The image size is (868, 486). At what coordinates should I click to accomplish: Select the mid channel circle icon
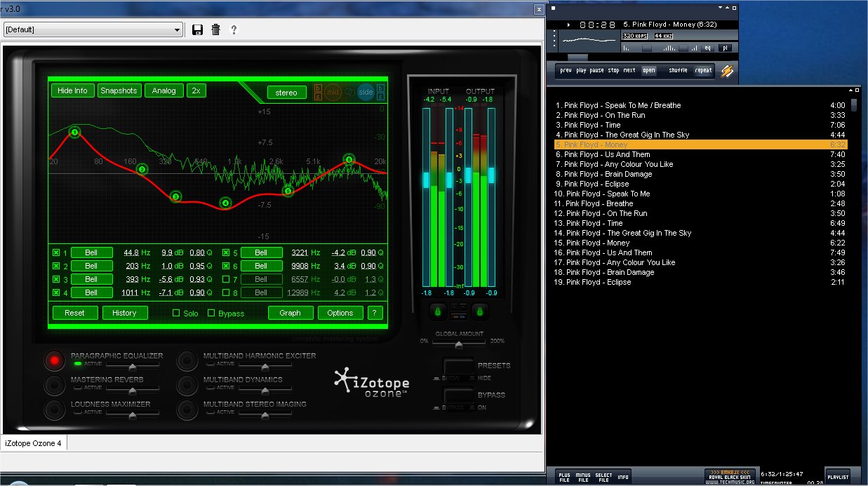point(333,92)
